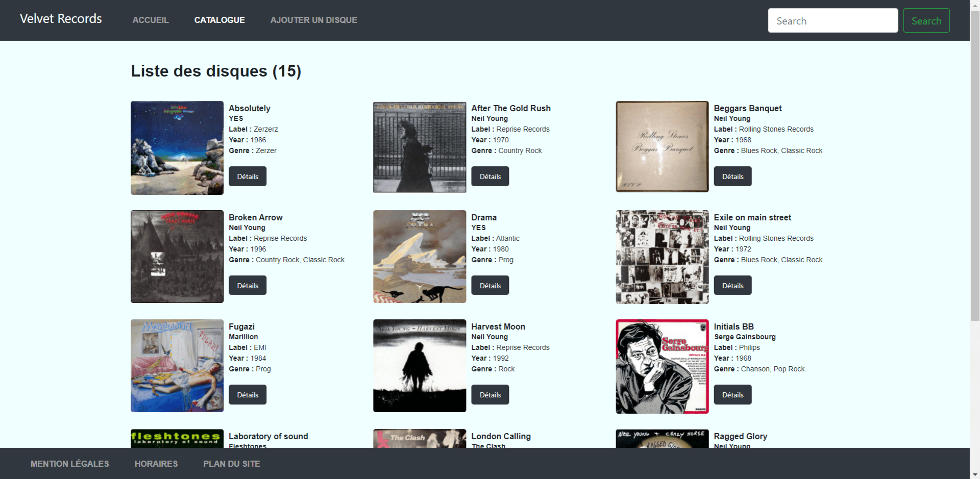Click the title 'Fugazi'
The height and width of the screenshot is (479, 980).
tap(241, 326)
